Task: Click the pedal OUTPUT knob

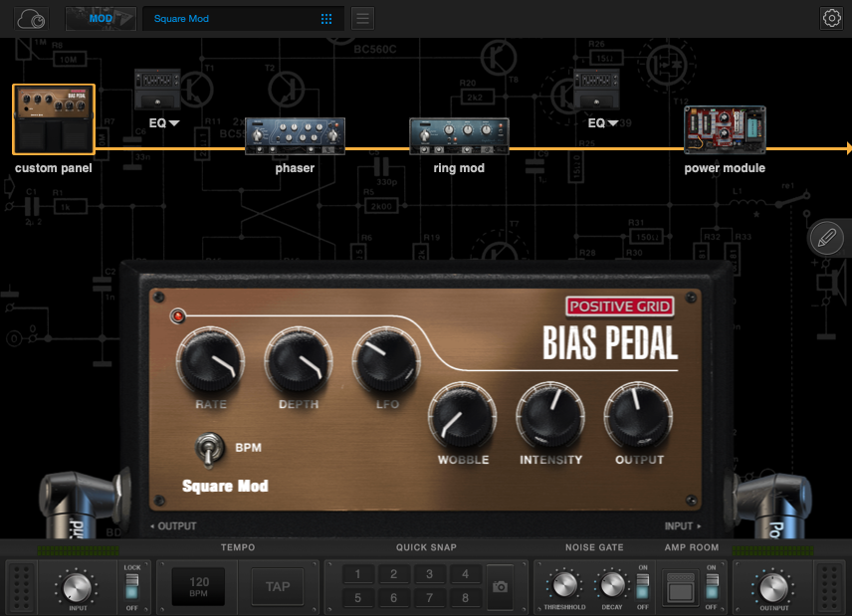Action: pyautogui.click(x=638, y=417)
